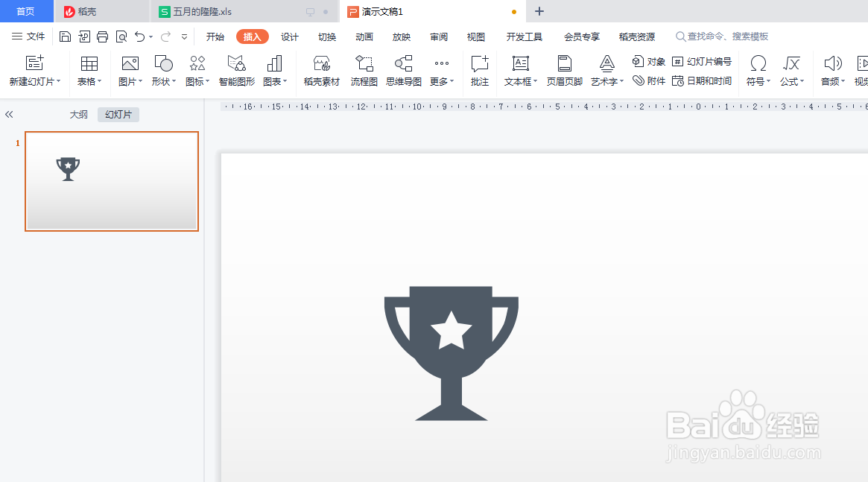Click the 图片 picture icon
Viewport: 868px width, 482px height.
tap(130, 63)
